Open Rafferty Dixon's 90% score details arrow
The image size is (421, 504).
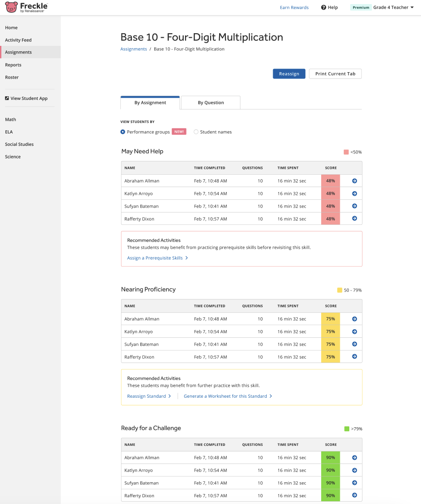354,495
